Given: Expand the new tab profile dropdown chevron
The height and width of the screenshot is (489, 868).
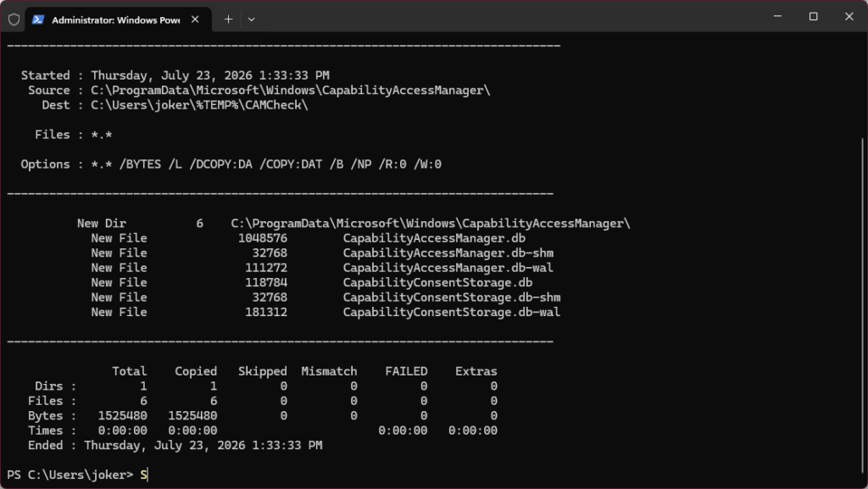Looking at the screenshot, I should pos(251,19).
